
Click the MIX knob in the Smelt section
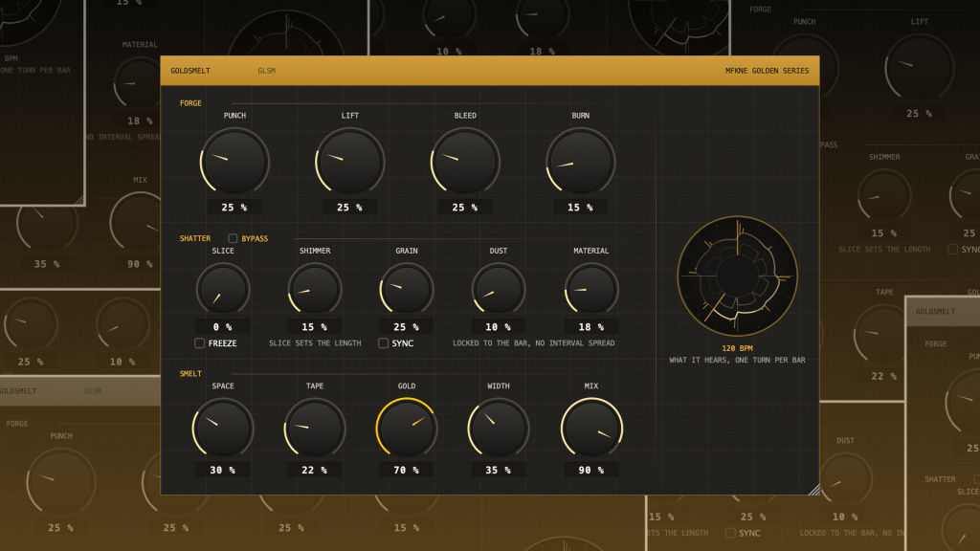click(591, 429)
